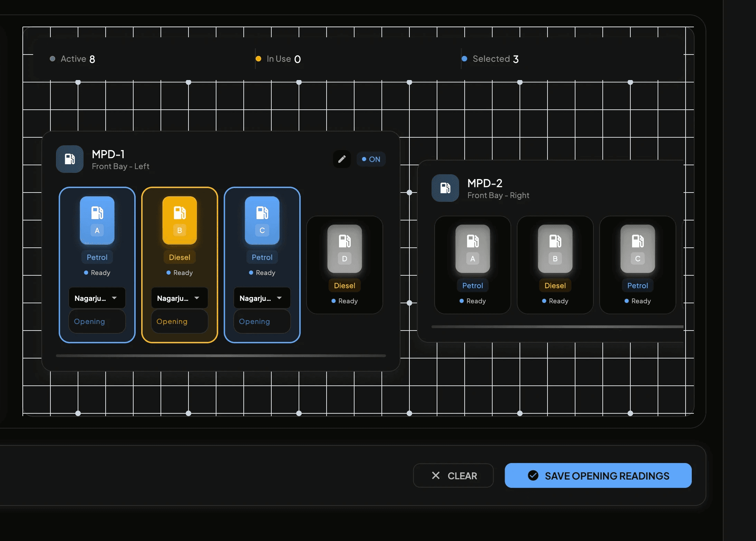Click the MPD-1 edit pencil icon
The width and height of the screenshot is (756, 541).
(342, 159)
